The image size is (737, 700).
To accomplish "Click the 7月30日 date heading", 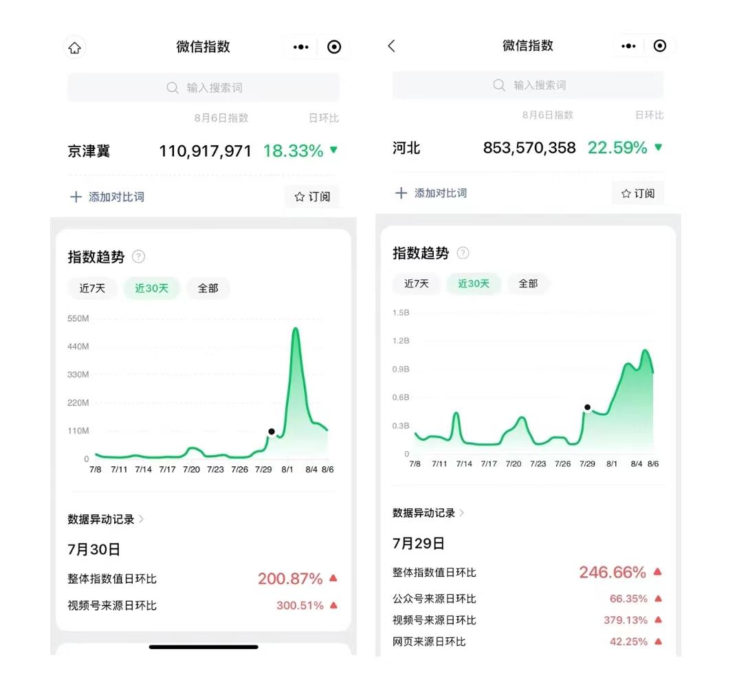I will pos(94,549).
